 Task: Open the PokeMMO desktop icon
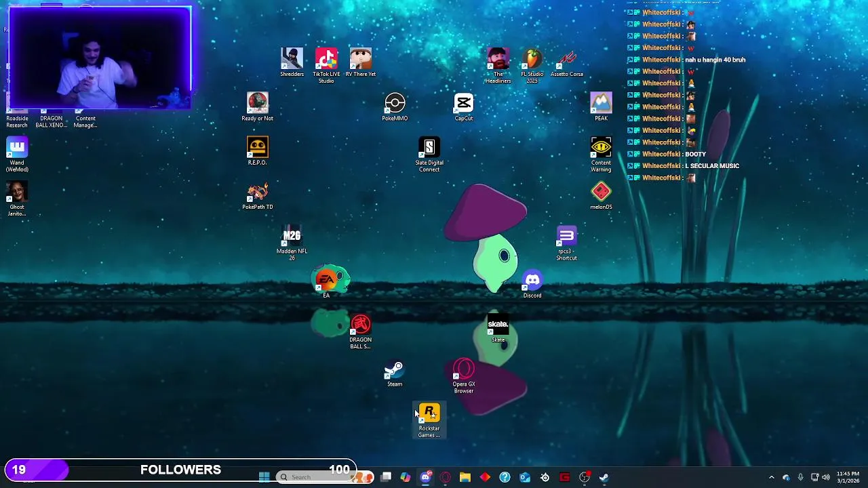395,107
